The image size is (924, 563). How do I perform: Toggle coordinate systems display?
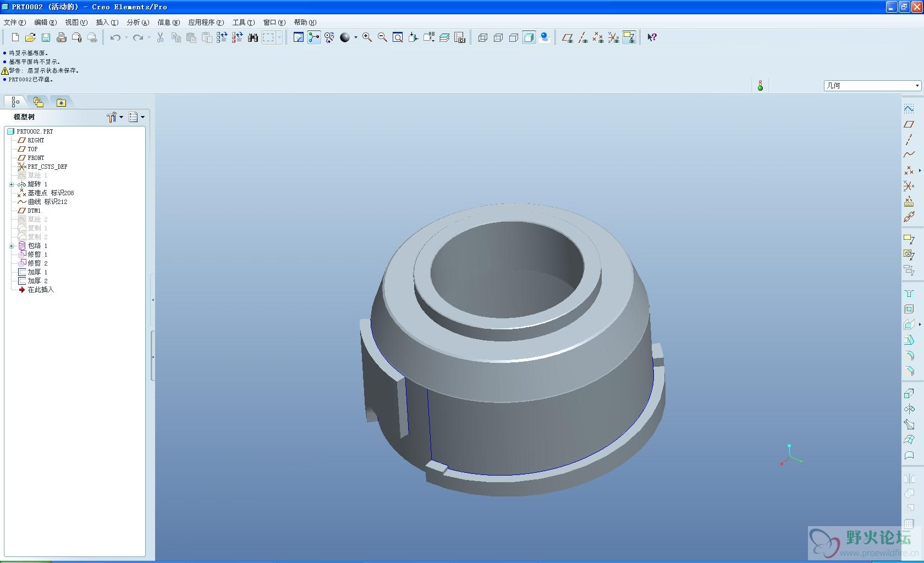(x=614, y=37)
